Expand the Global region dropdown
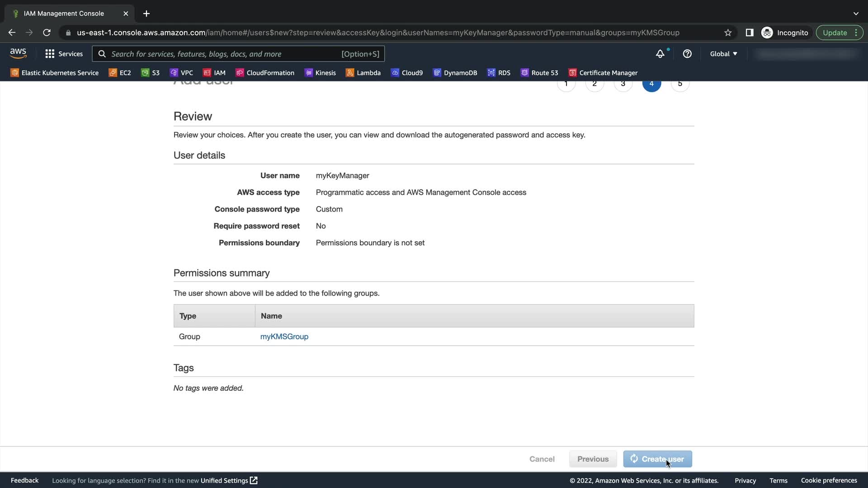The height and width of the screenshot is (488, 868). [x=723, y=54]
